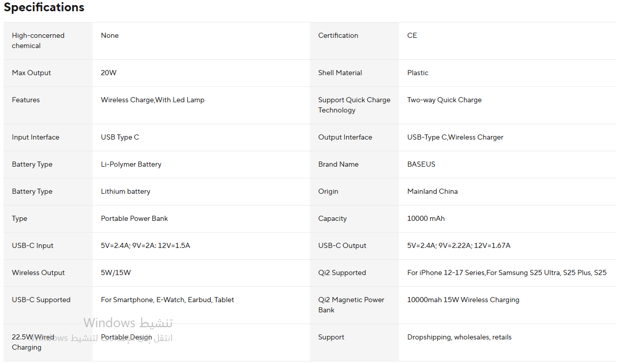This screenshot has height=364, width=622.
Task: Select the Shell Material label
Action: pyautogui.click(x=340, y=73)
